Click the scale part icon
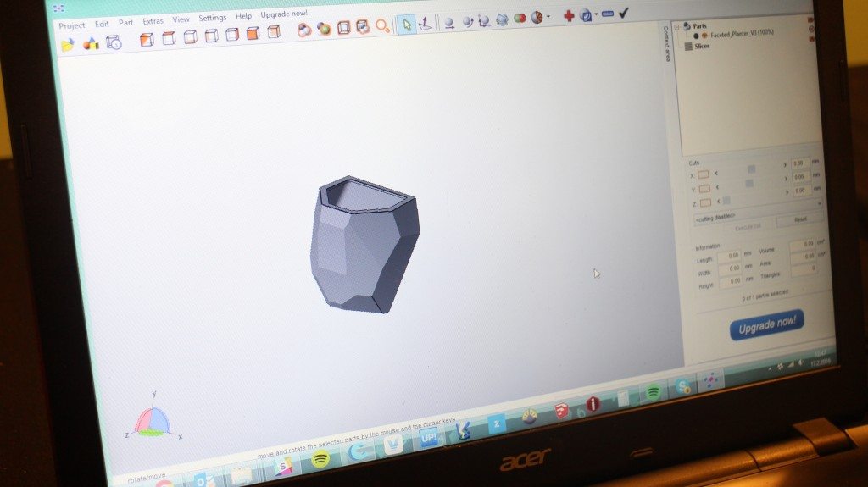The width and height of the screenshot is (868, 487). point(484,20)
